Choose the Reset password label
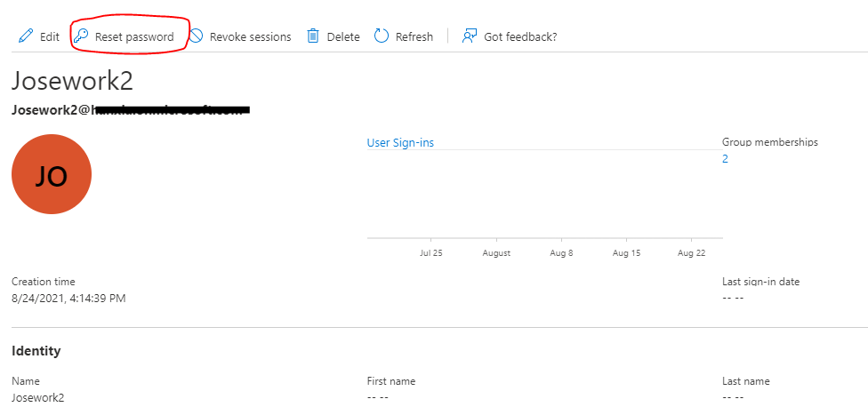 click(x=134, y=37)
